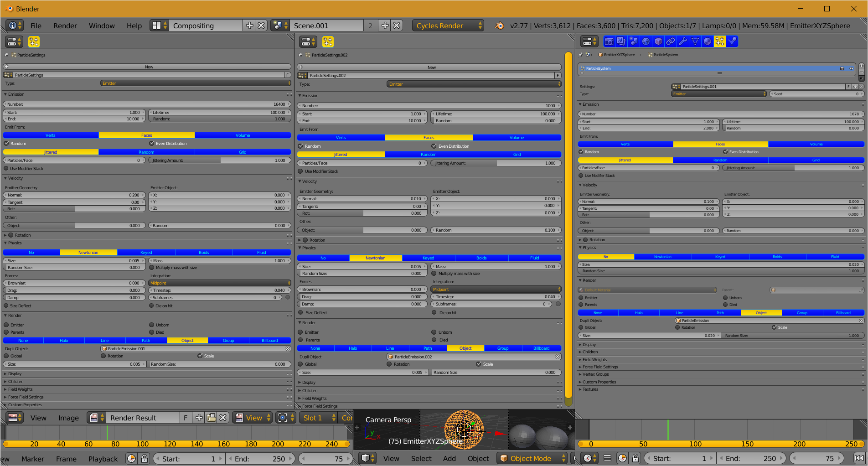Choose Halo render type in left panel

click(x=64, y=341)
